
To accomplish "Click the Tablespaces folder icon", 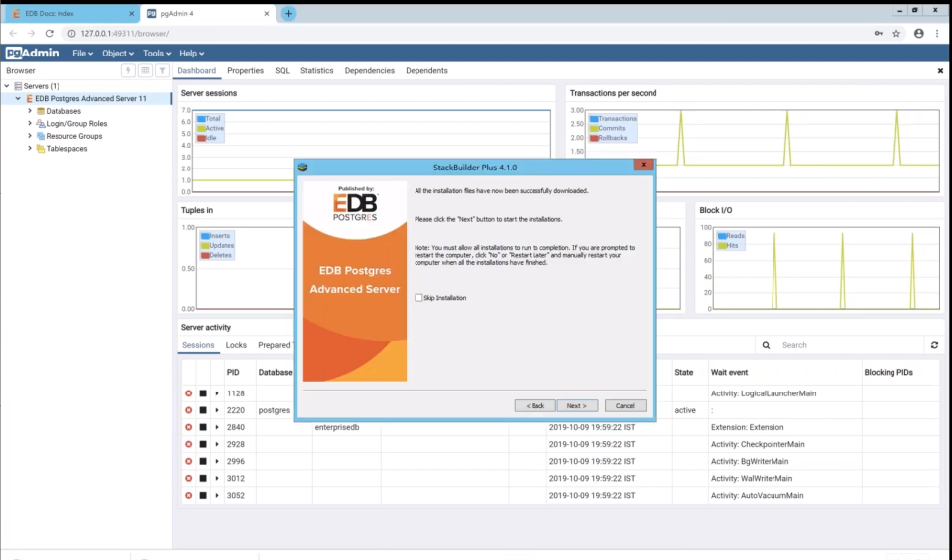I will point(41,148).
